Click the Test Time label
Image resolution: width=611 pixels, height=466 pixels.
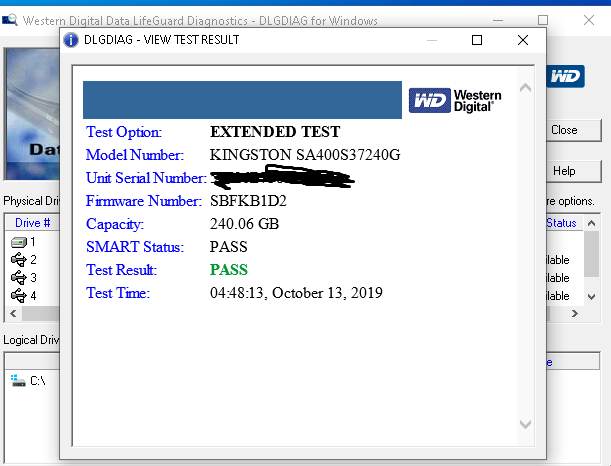[118, 293]
